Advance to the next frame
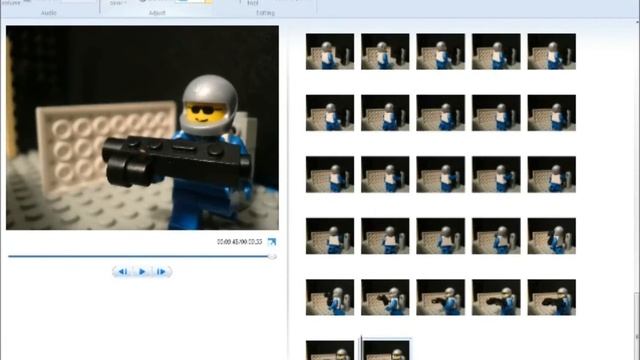Viewport: 640px width, 360px height. [162, 271]
